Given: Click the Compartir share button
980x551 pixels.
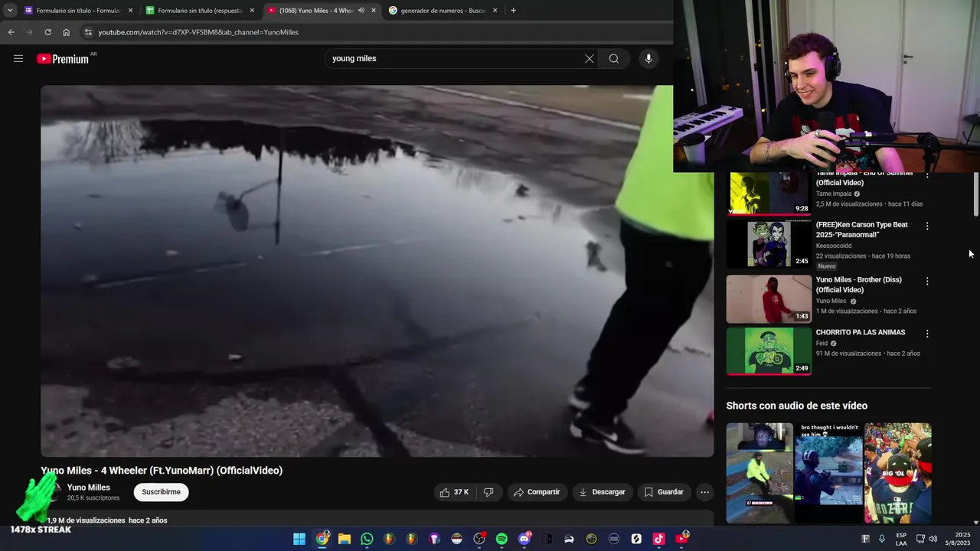Looking at the screenshot, I should 537,492.
